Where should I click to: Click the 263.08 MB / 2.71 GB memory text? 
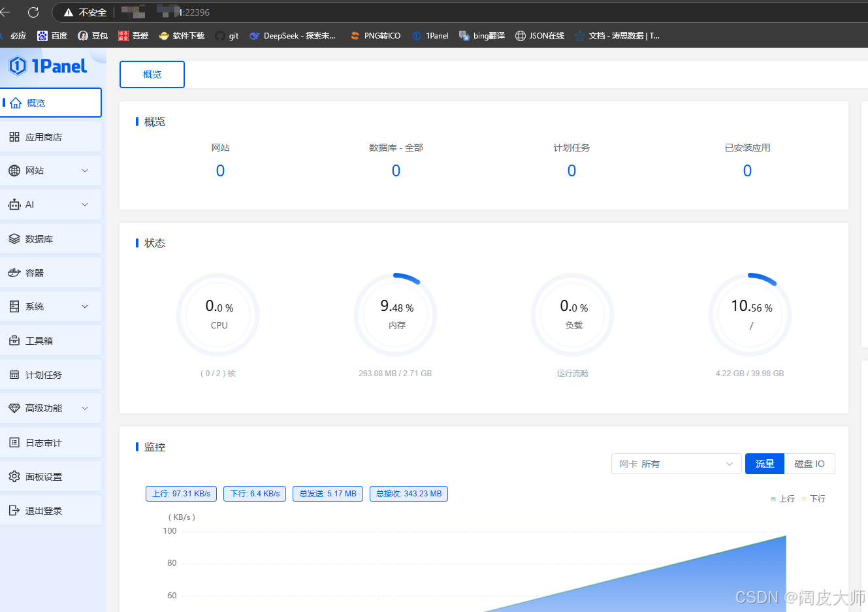(395, 374)
